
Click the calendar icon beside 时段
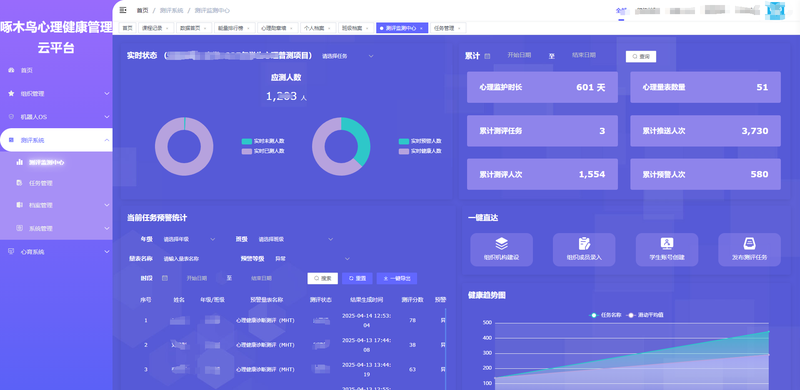[165, 278]
